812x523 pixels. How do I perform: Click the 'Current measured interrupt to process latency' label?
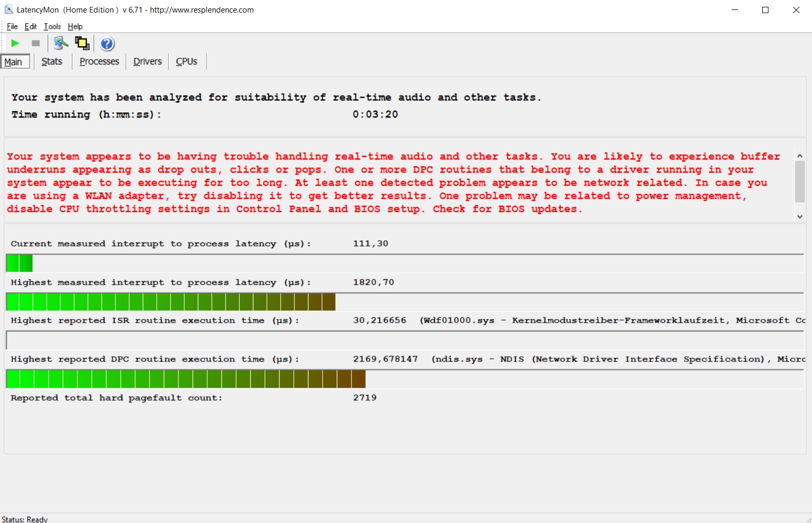pos(161,243)
